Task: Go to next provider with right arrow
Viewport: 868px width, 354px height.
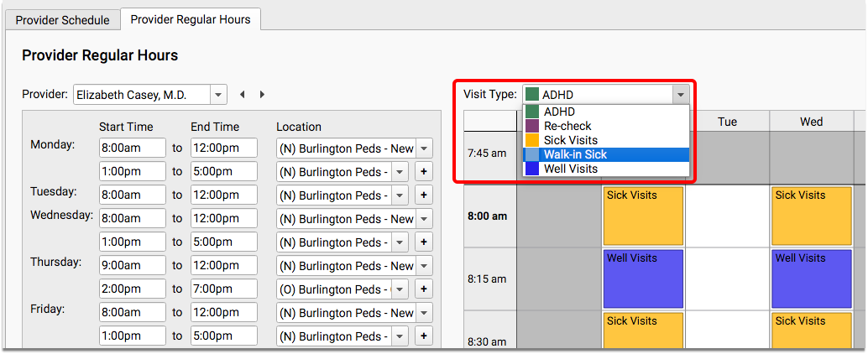Action: pos(263,95)
